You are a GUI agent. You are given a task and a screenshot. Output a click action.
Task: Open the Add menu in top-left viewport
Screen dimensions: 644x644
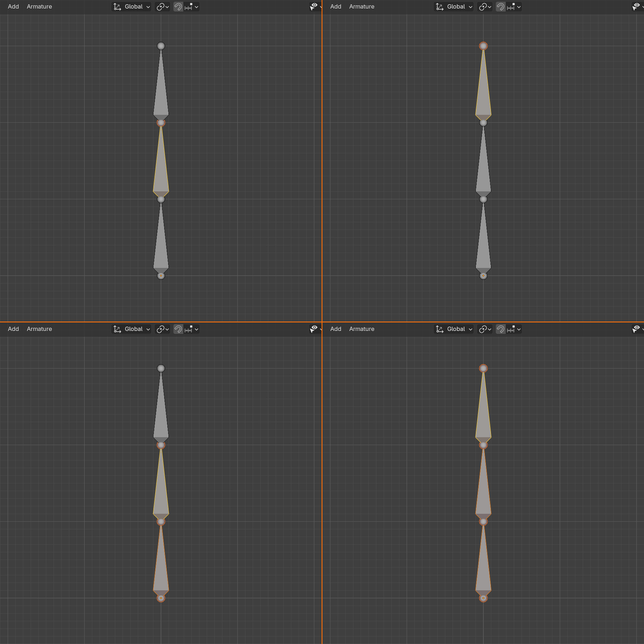point(13,7)
